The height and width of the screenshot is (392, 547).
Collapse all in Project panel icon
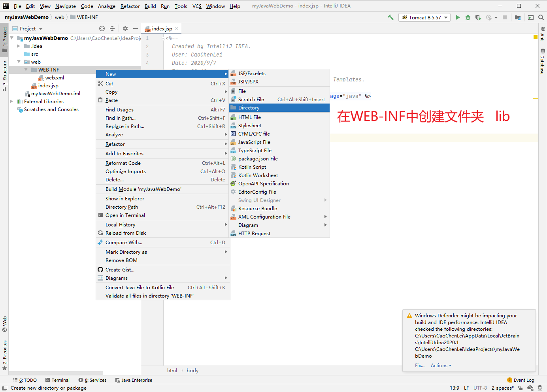point(112,28)
